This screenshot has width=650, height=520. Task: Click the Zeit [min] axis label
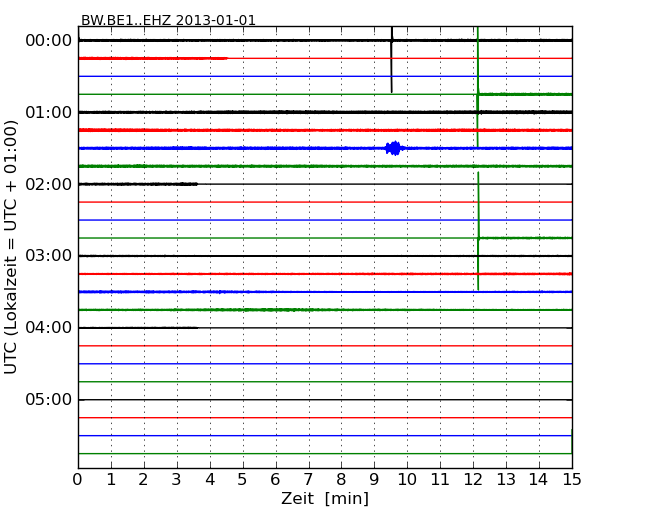[x=325, y=498]
